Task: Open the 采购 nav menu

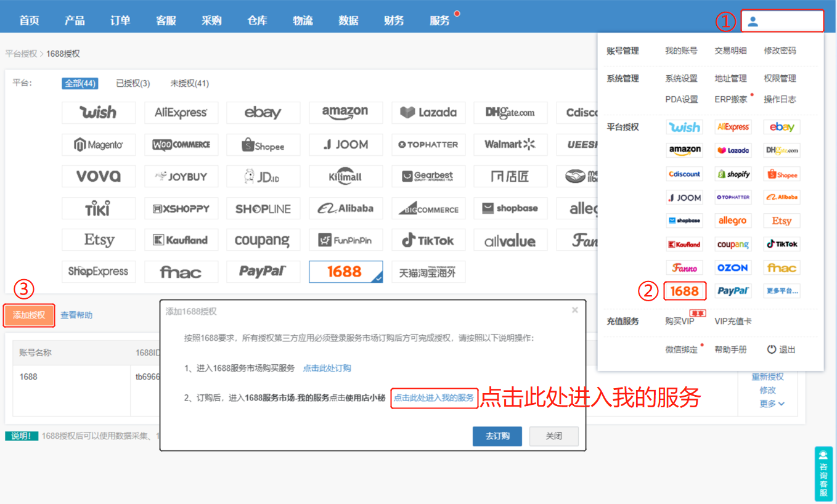Action: (x=211, y=20)
